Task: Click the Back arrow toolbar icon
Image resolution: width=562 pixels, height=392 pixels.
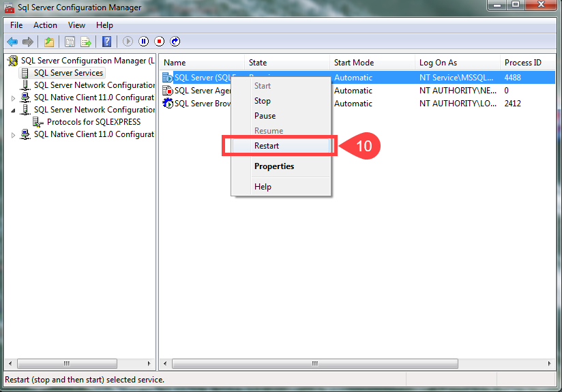Action: point(12,42)
